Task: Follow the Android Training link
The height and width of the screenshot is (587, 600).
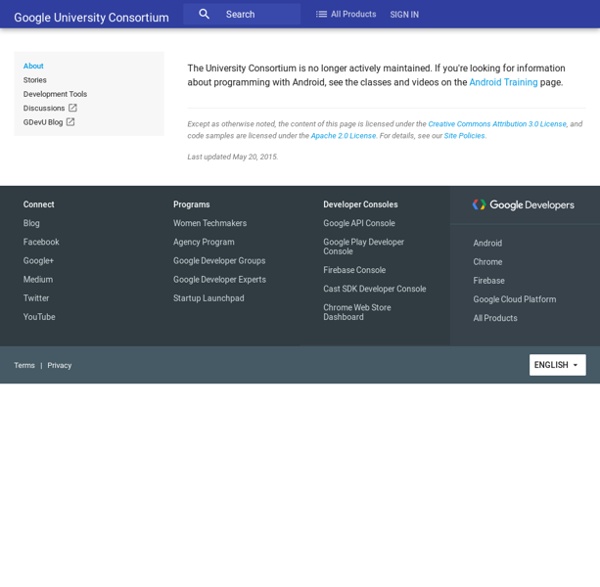Action: click(x=503, y=82)
